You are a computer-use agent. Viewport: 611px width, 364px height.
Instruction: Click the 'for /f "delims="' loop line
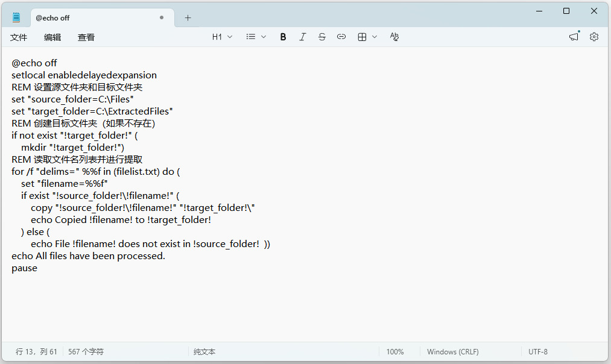(x=96, y=172)
